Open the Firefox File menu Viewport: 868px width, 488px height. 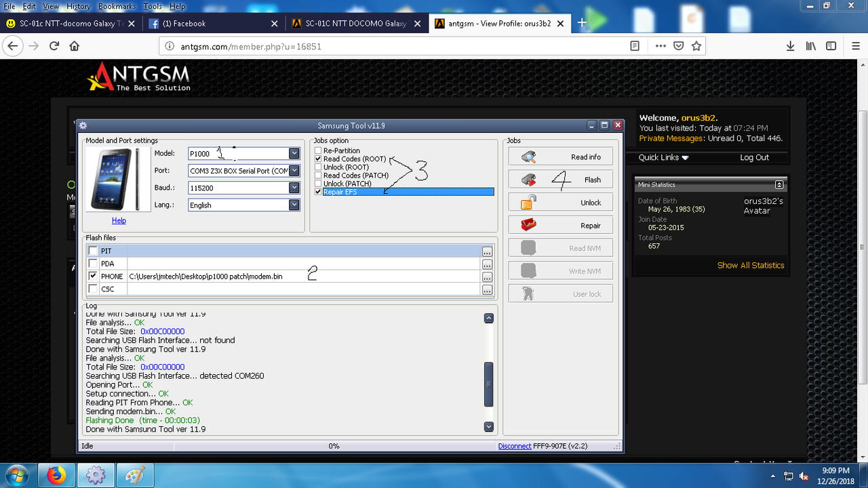pos(9,6)
